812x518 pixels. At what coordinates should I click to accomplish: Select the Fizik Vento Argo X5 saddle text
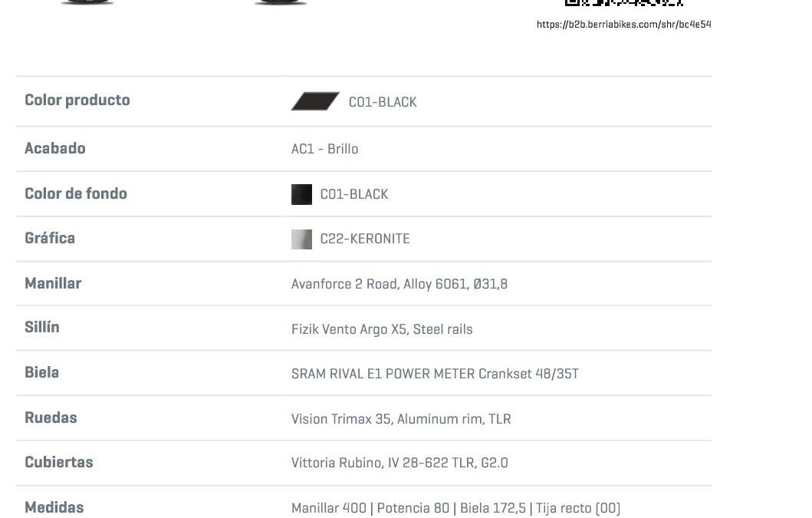pos(382,329)
